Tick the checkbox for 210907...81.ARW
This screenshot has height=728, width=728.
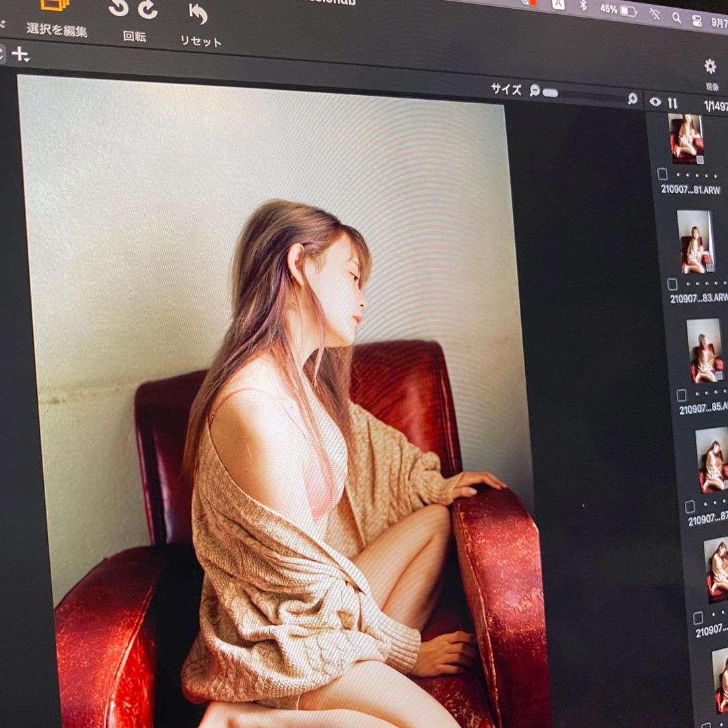(663, 174)
